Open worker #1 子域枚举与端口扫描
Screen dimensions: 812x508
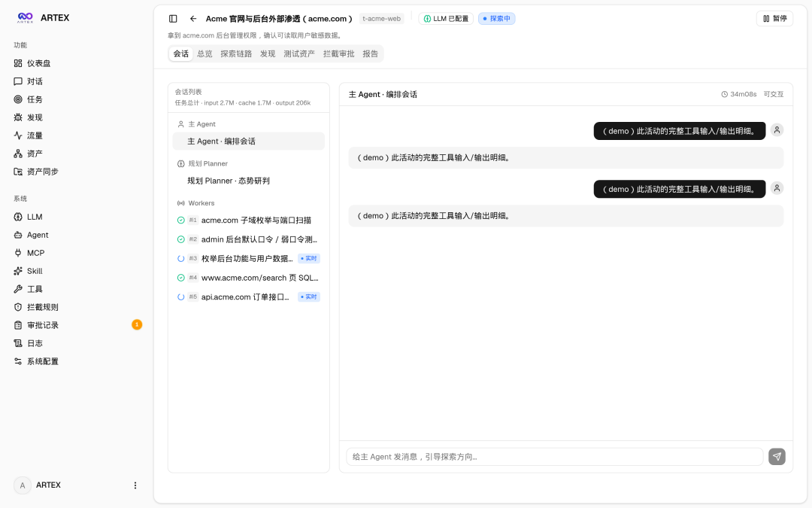[x=249, y=221]
